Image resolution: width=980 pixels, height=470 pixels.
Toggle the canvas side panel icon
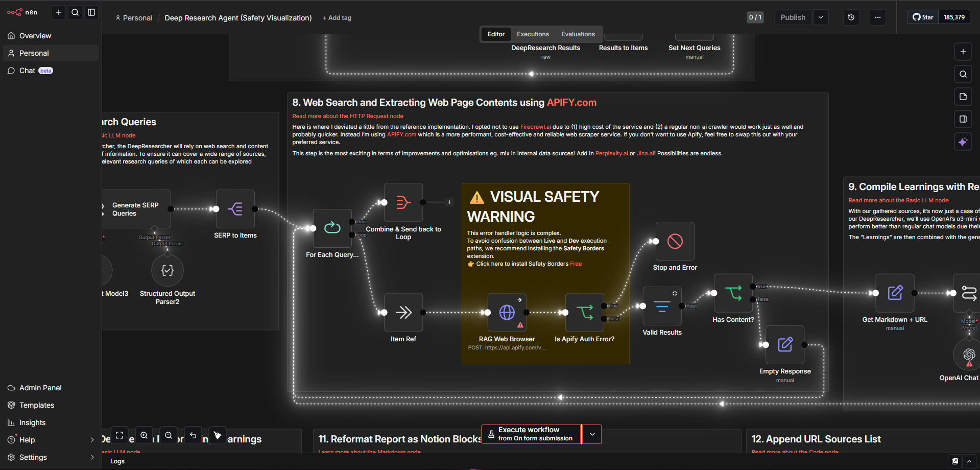[x=963, y=119]
